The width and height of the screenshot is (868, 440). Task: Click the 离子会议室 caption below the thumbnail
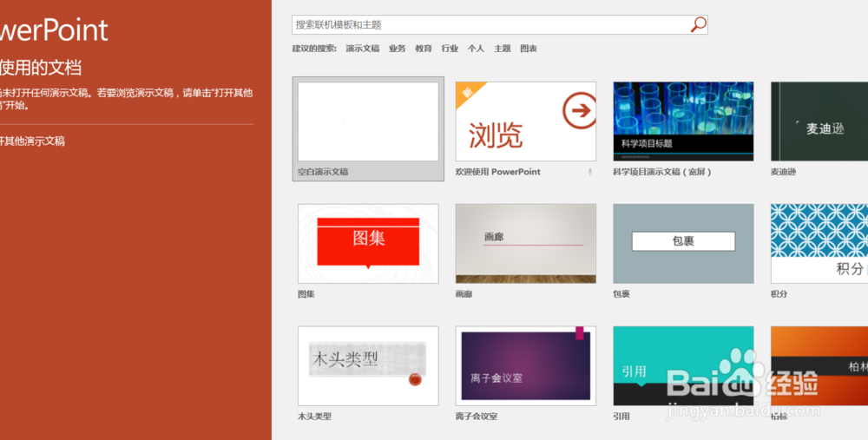pos(477,417)
